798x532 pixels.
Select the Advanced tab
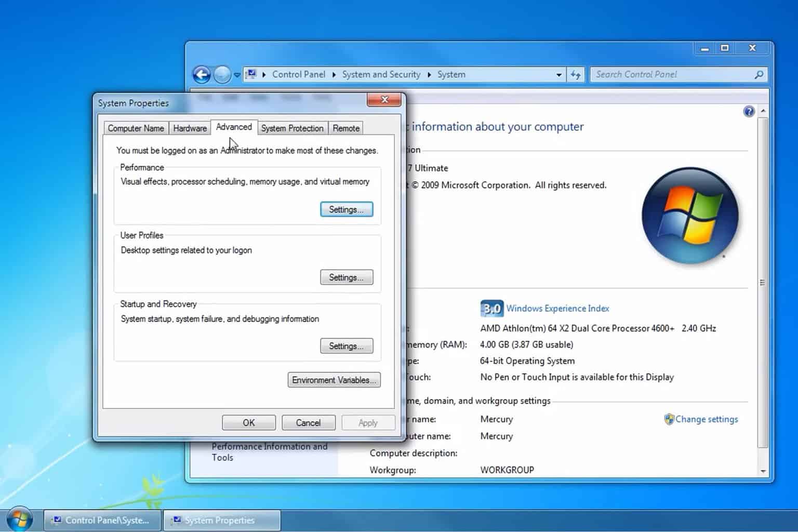pyautogui.click(x=234, y=127)
